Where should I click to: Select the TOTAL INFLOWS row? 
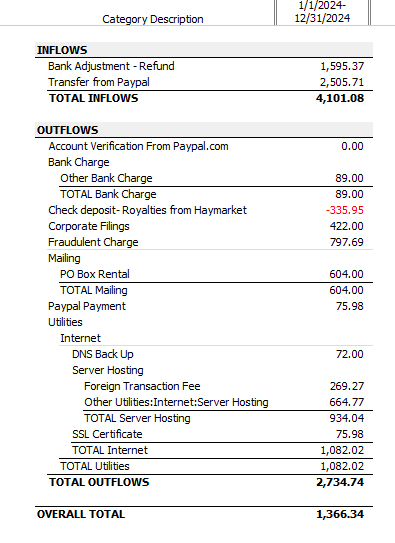pyautogui.click(x=204, y=98)
